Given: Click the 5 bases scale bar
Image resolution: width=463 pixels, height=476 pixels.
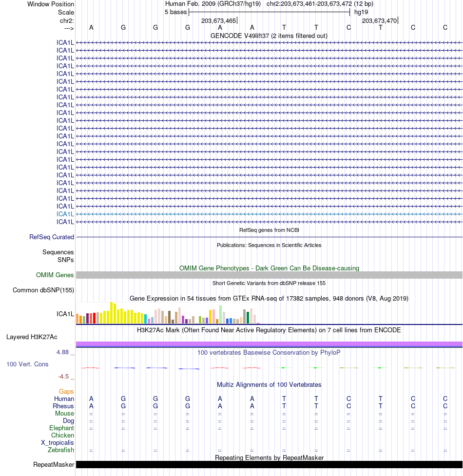Looking at the screenshot, I should pos(270,12).
